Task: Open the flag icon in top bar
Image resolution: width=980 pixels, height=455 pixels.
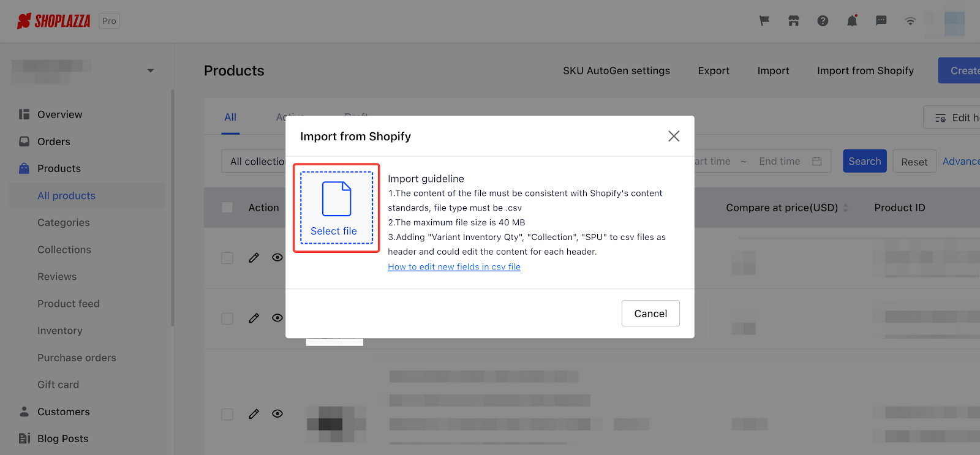Action: click(x=764, y=21)
